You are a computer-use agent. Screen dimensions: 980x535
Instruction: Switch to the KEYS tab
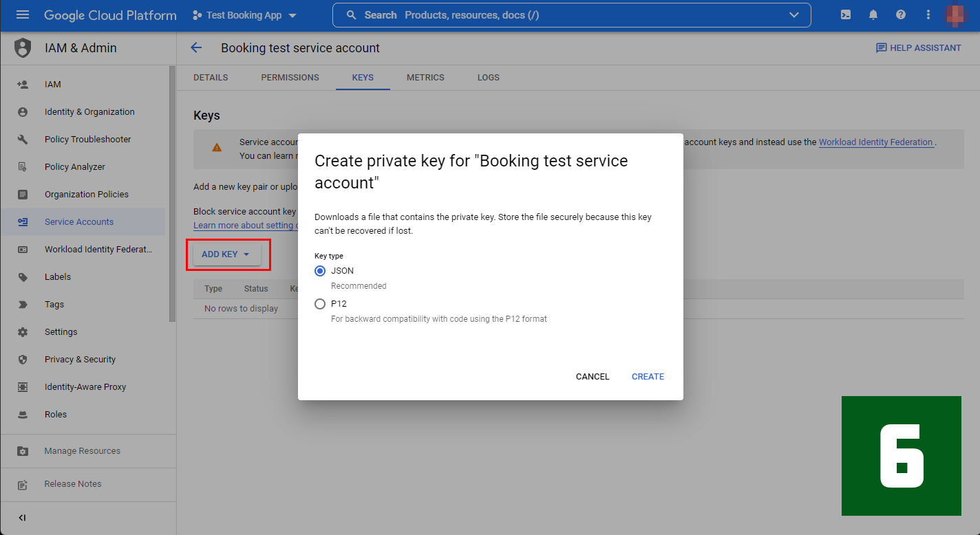363,78
